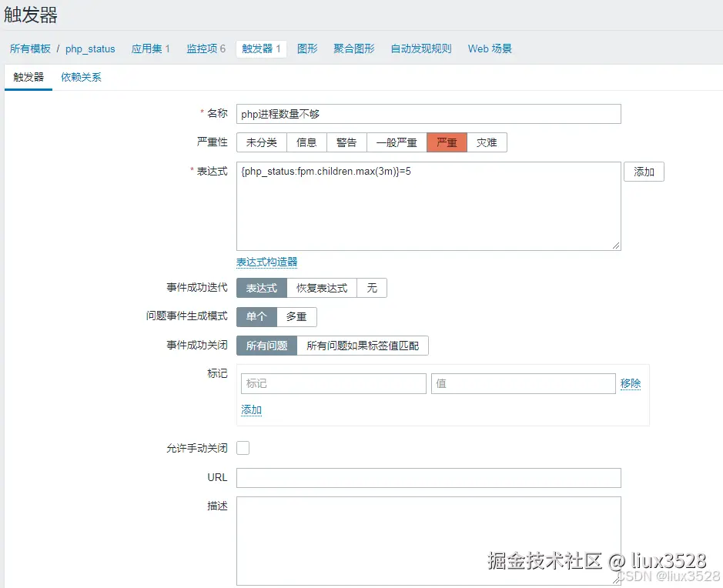Screen dimensions: 723x588
Task: Open the 监控项 6 section
Action: click(204, 48)
